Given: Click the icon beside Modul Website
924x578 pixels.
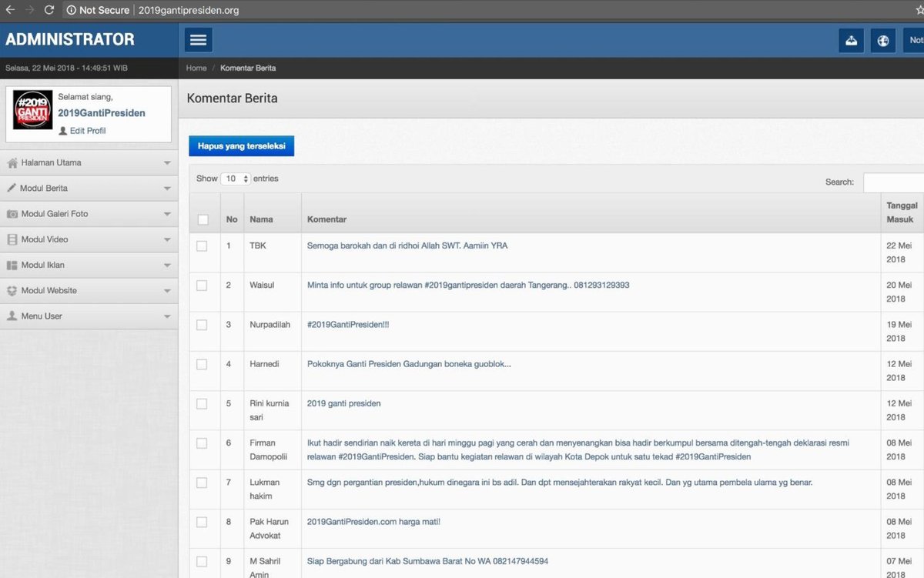Looking at the screenshot, I should [12, 291].
